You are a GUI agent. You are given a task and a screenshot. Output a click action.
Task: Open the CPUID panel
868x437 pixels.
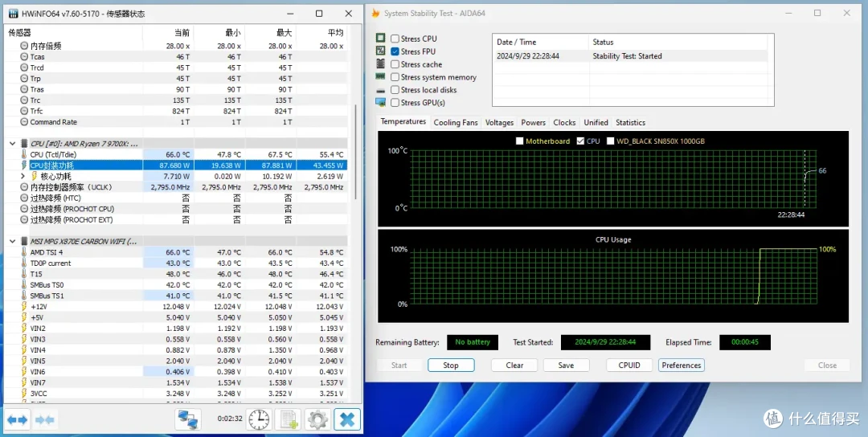[x=628, y=365]
